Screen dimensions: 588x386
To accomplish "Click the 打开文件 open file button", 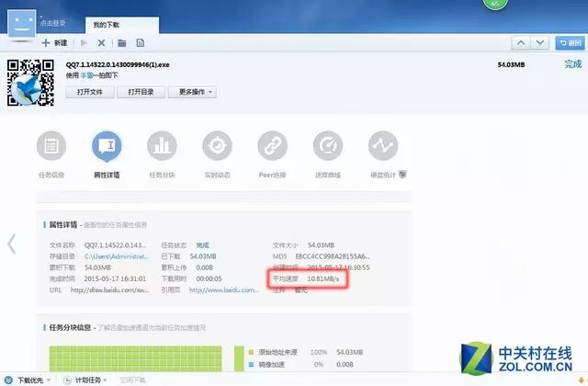I will pos(90,92).
